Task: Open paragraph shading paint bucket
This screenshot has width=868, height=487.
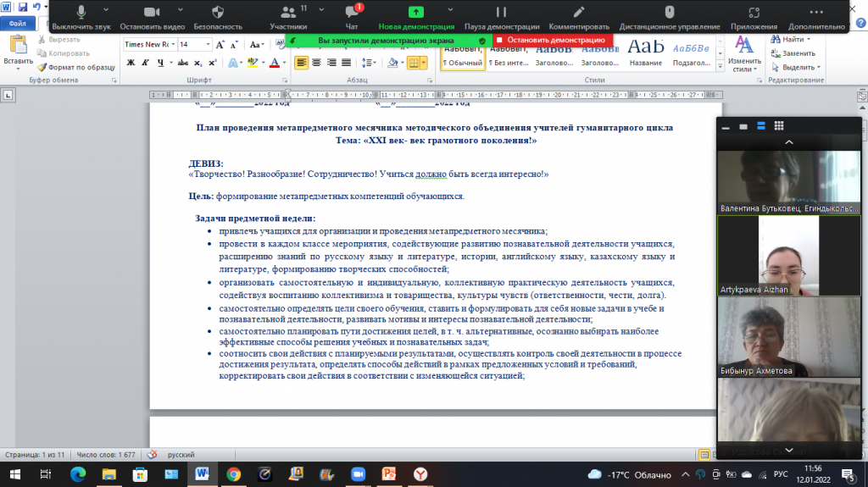Action: coord(392,63)
